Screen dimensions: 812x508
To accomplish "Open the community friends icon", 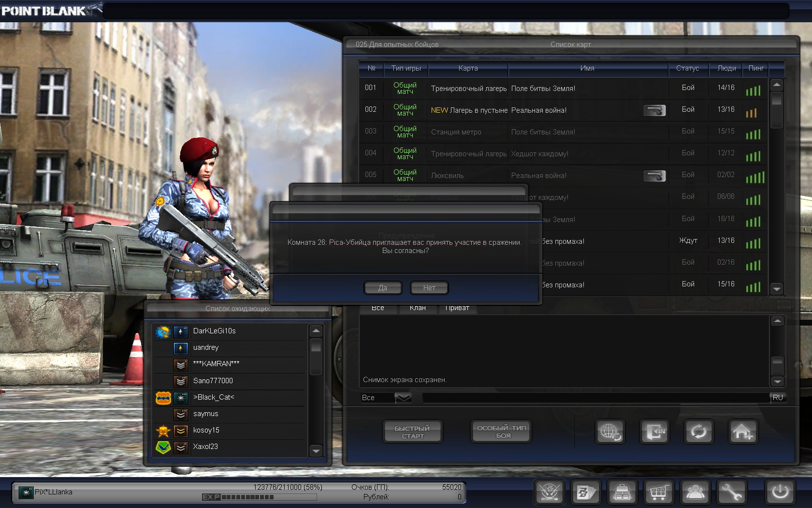I will pyautogui.click(x=695, y=493).
